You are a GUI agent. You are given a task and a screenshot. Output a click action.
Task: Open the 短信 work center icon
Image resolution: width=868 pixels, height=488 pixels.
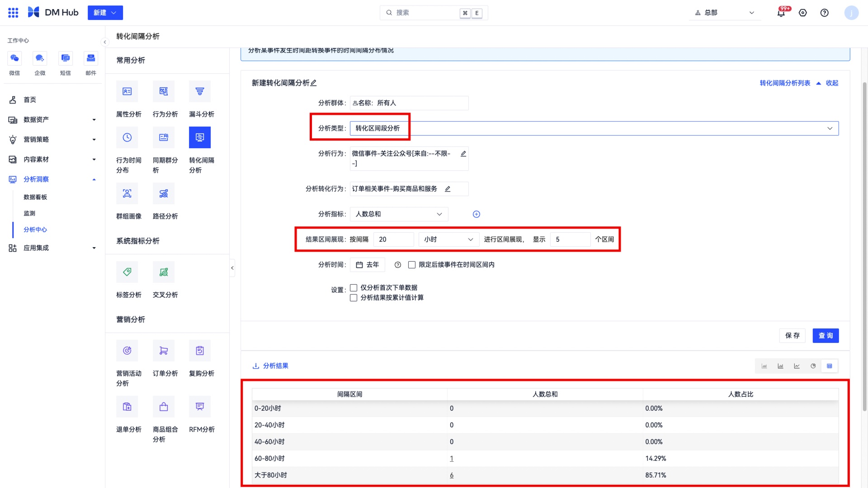click(66, 58)
